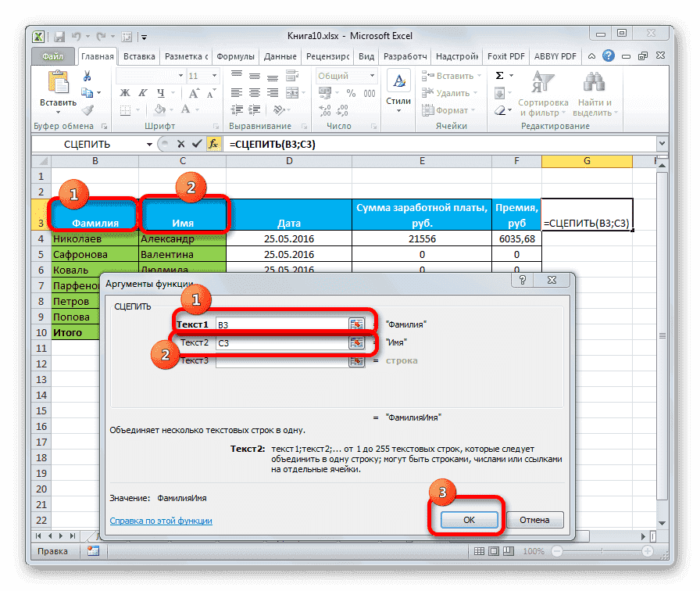700x591 pixels.
Task: Click the range selector icon beside Текст1
Action: pyautogui.click(x=358, y=324)
